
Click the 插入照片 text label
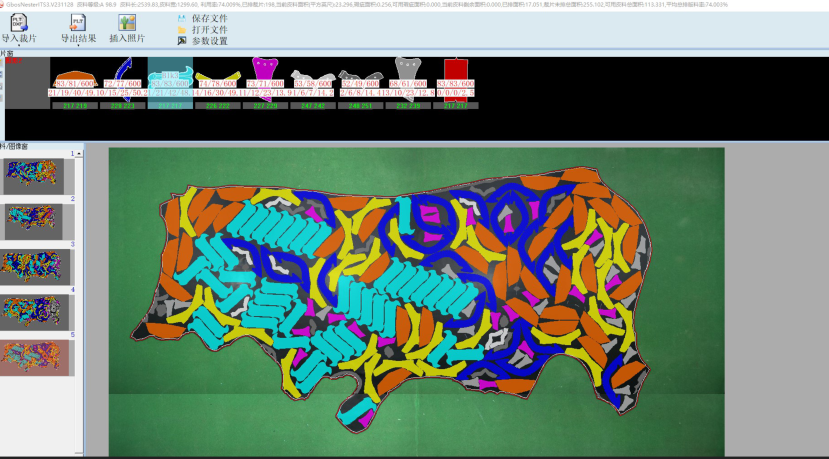pos(126,39)
